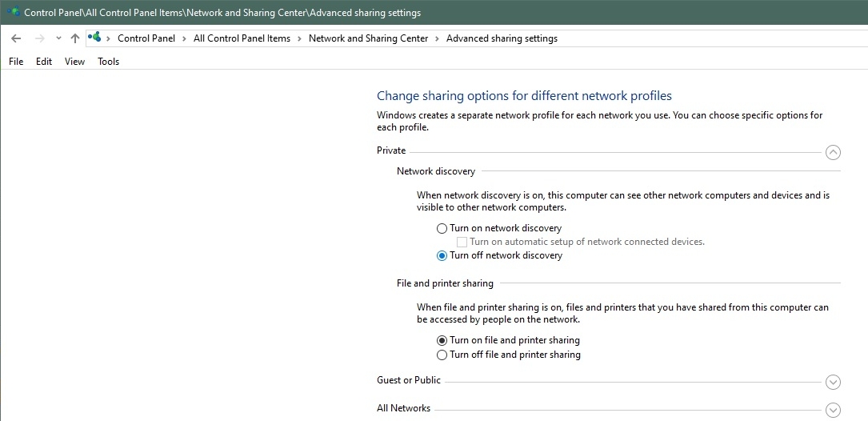Click the Control Panel title bar icon
The width and height of the screenshot is (868, 421).
pyautogui.click(x=13, y=13)
